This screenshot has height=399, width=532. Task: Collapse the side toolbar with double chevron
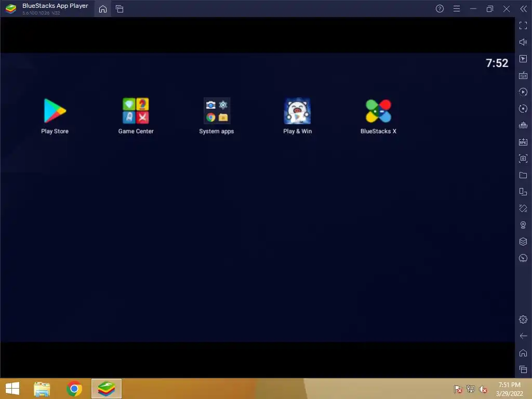point(524,9)
